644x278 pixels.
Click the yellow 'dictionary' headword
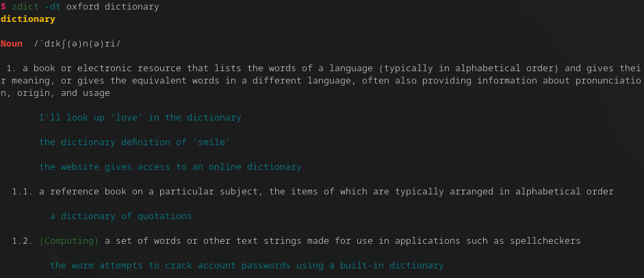pyautogui.click(x=28, y=19)
